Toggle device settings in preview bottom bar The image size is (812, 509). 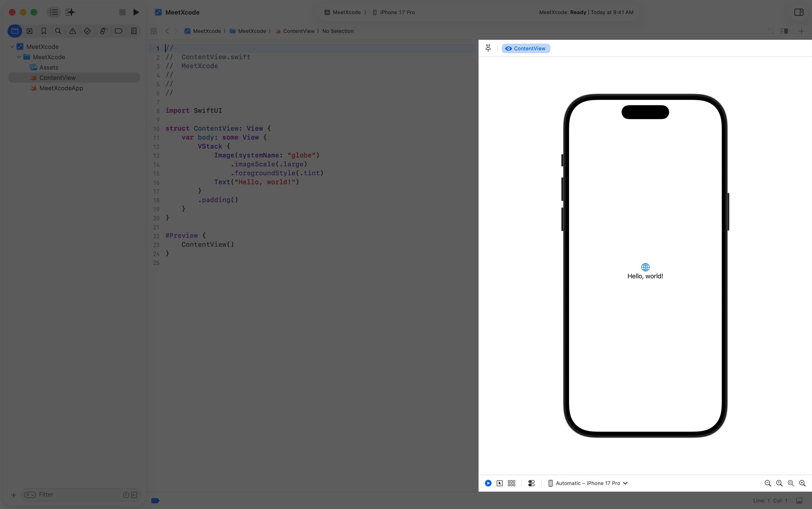531,483
